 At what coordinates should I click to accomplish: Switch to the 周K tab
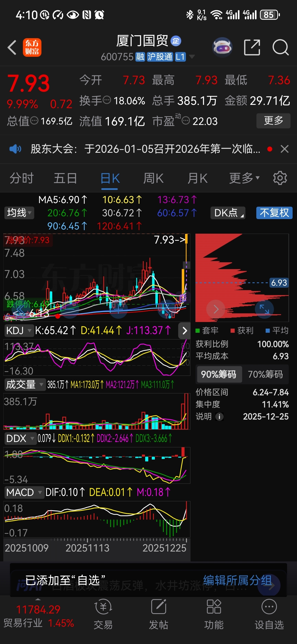153,178
